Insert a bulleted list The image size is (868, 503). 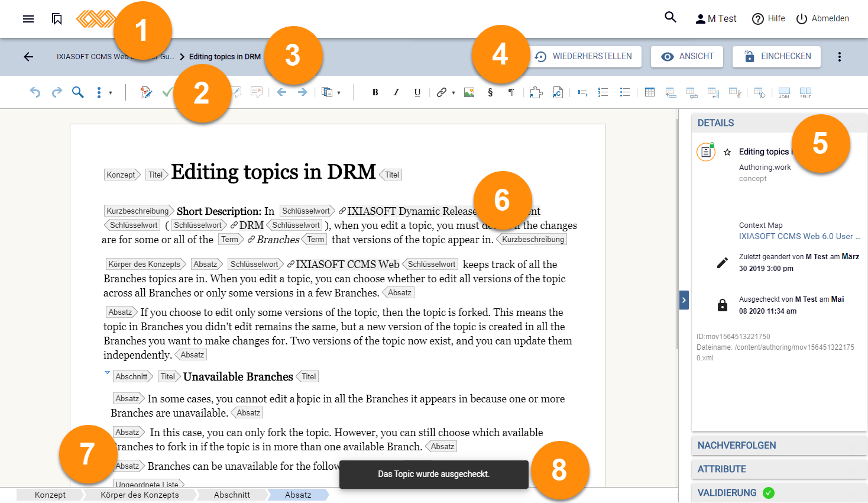coord(624,92)
